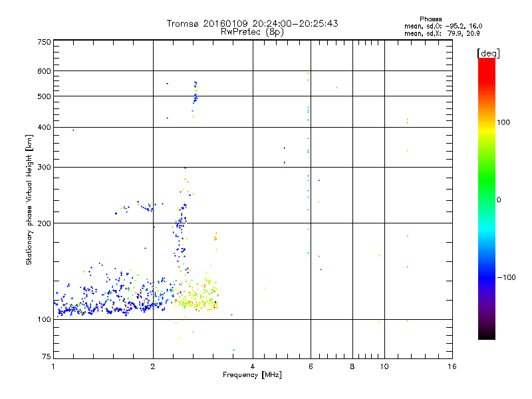Click the 'Stationary phase Virtual Height [km]' axis label
This screenshot has height=399, width=532.
point(29,200)
